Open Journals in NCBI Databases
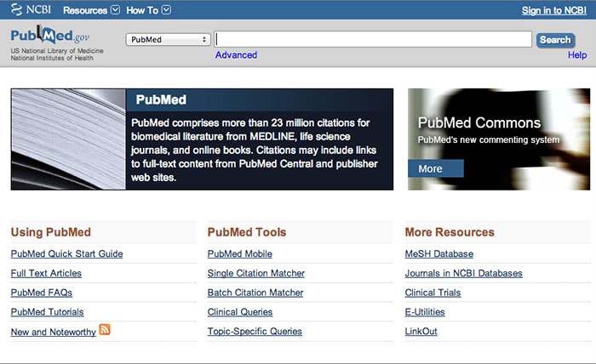Viewport: 596px width, 364px height. (x=464, y=273)
